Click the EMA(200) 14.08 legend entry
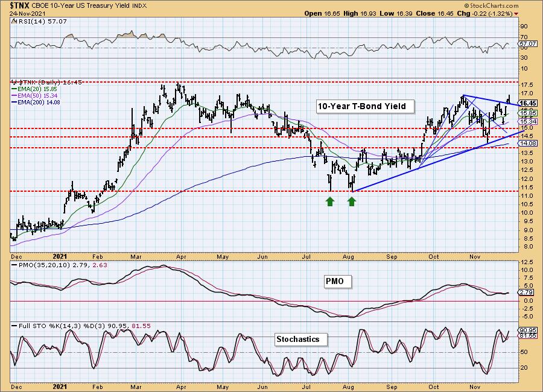The height and width of the screenshot is (392, 543). pyautogui.click(x=36, y=102)
